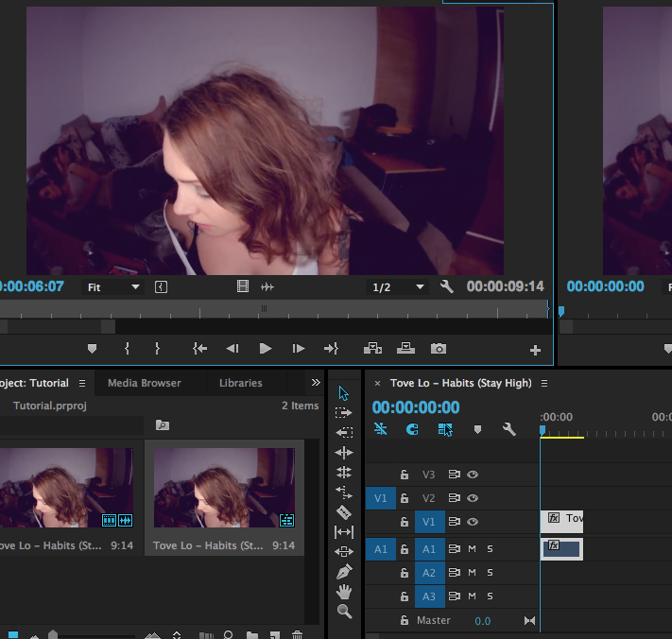Screen dimensions: 672x639
Task: Select the Razor tool
Action: pyautogui.click(x=344, y=512)
